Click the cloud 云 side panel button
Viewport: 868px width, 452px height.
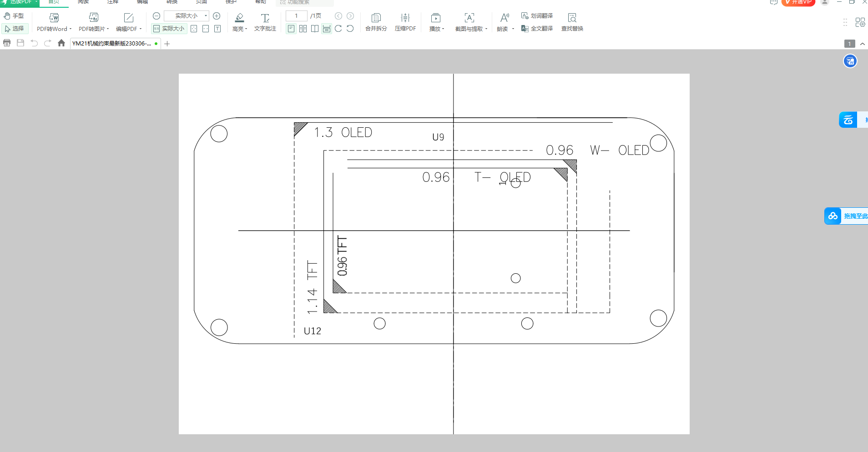pyautogui.click(x=848, y=120)
